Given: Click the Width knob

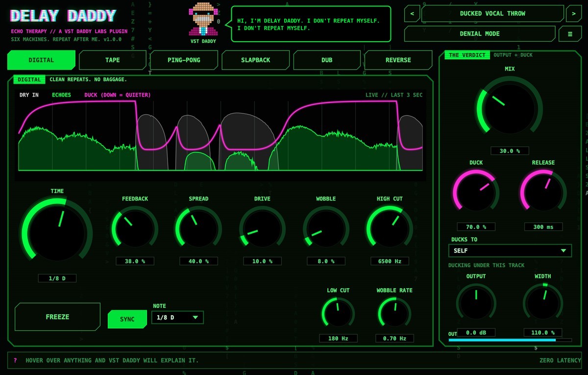Looking at the screenshot, I should pyautogui.click(x=543, y=302).
